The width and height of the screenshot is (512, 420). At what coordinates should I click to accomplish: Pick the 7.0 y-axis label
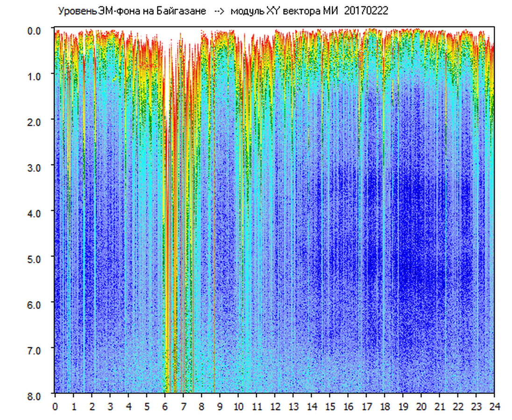(x=35, y=350)
